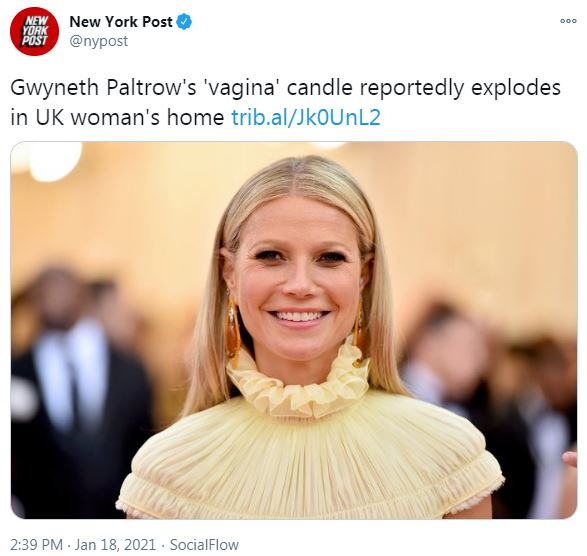
Task: Click the Jan 18, 2021 date
Action: tap(115, 544)
